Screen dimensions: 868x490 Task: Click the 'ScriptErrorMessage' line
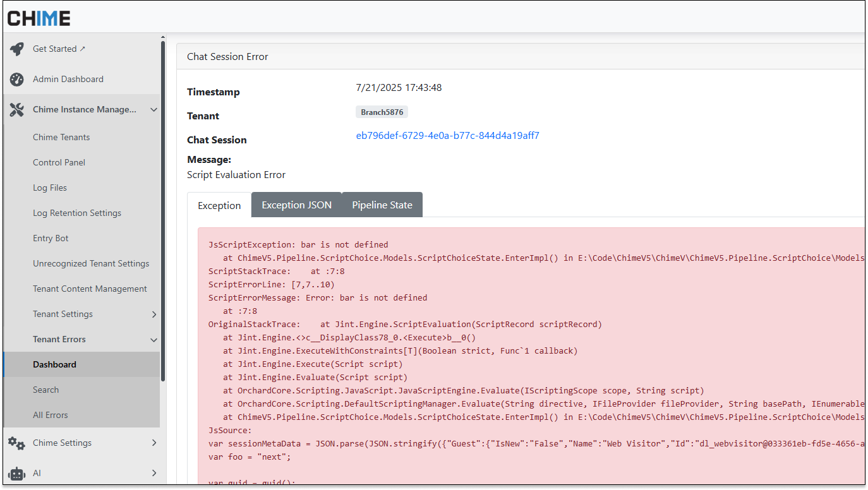click(x=318, y=297)
